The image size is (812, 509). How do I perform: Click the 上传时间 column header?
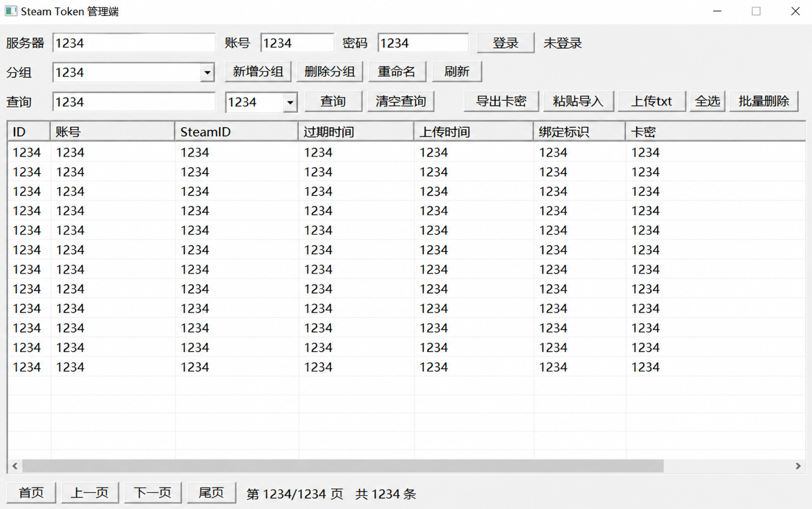pos(474,132)
